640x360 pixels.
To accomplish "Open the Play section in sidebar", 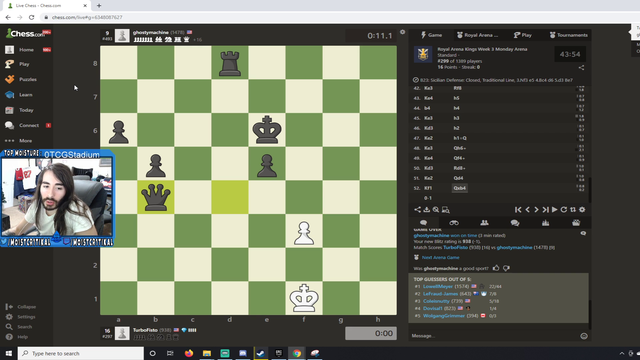I will [24, 64].
